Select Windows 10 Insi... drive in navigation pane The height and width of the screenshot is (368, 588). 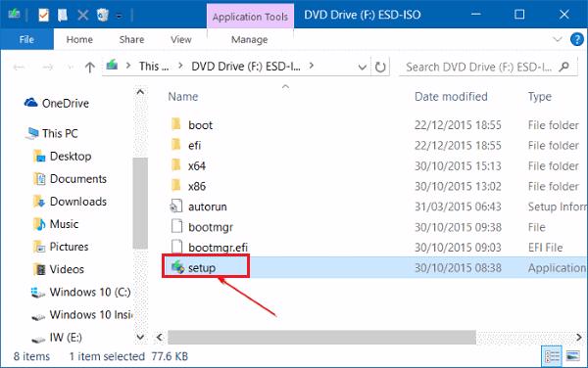[x=81, y=315]
